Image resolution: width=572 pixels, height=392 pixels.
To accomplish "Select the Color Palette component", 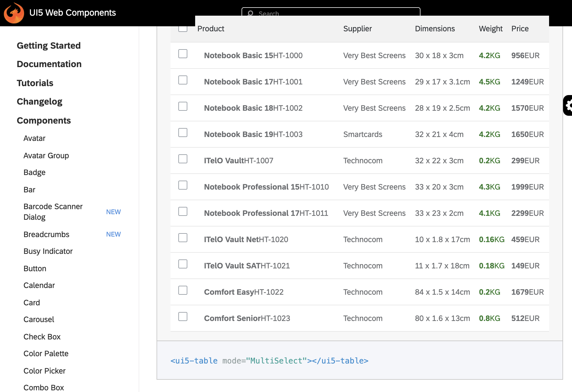I will pos(46,353).
